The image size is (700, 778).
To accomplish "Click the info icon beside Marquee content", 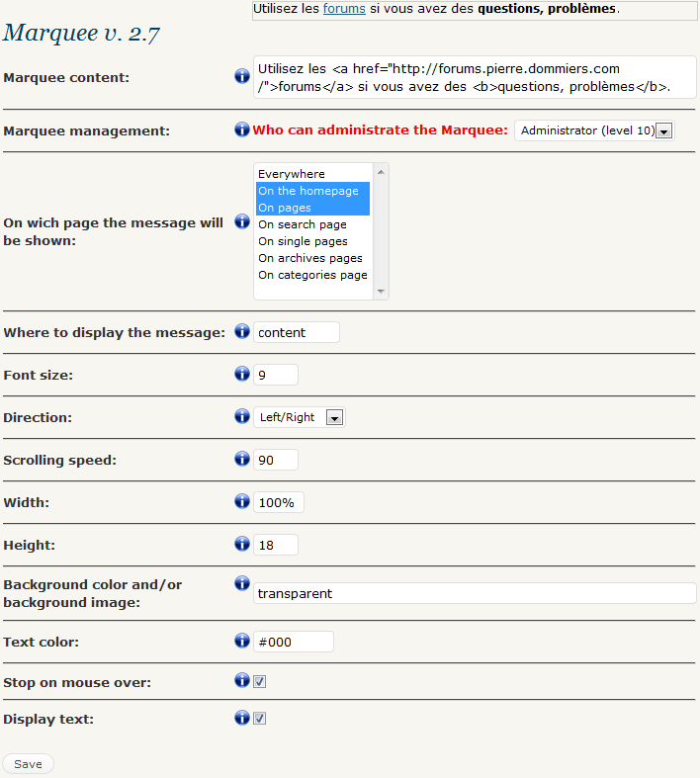I will [x=242, y=76].
